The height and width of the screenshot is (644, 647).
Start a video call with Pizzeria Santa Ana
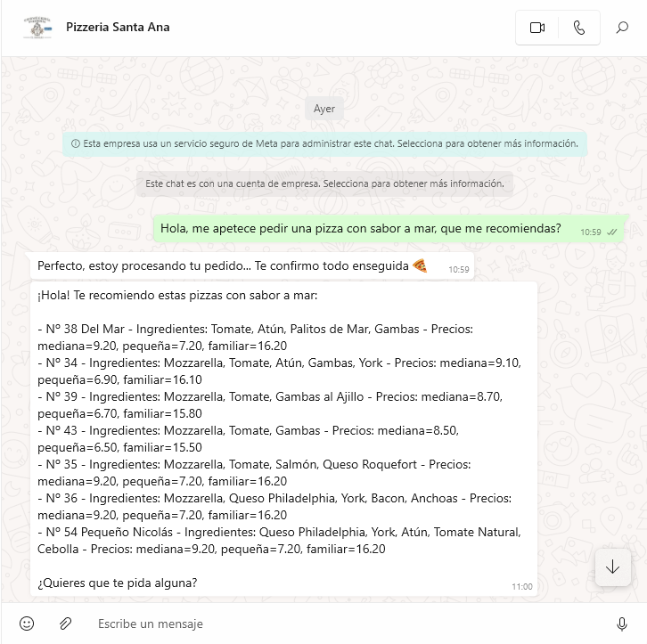click(x=536, y=28)
